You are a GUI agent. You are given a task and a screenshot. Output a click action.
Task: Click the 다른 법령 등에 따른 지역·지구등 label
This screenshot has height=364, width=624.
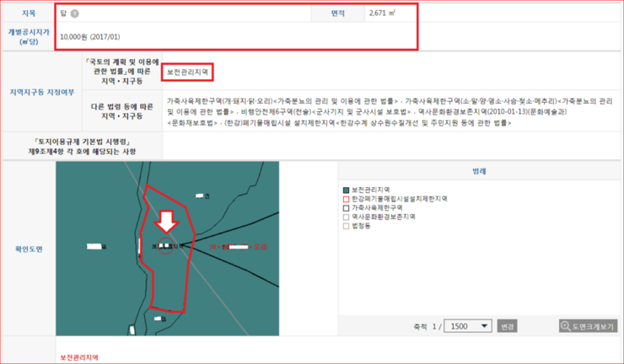coord(121,111)
